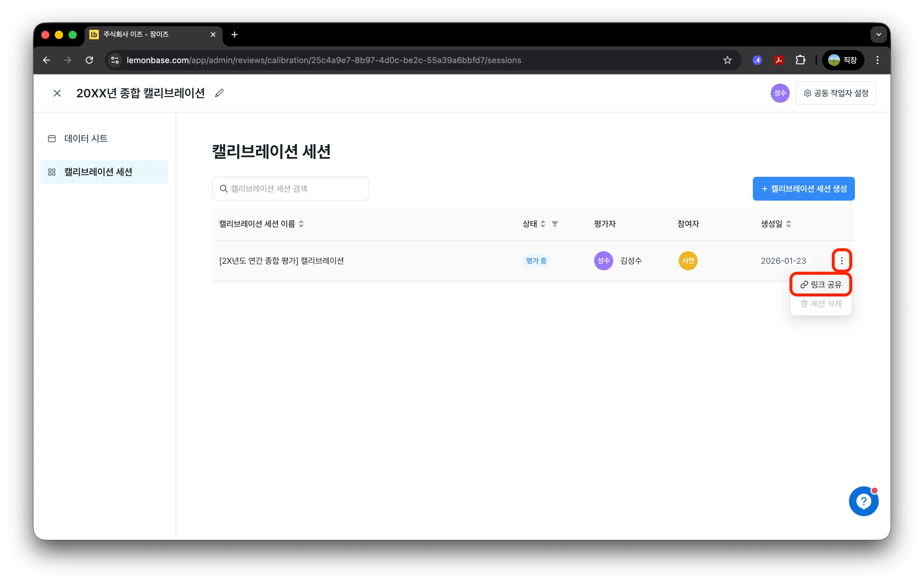This screenshot has height=584, width=924.
Task: Open the blue circular browser extension icon
Action: click(x=757, y=60)
